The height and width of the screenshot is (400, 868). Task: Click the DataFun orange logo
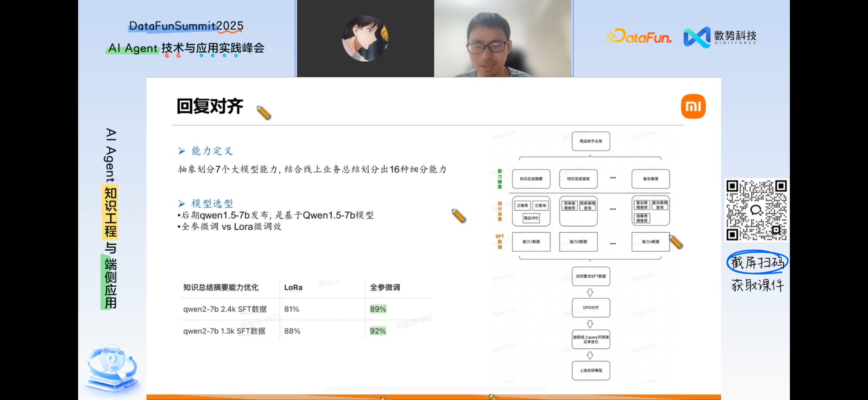click(639, 36)
